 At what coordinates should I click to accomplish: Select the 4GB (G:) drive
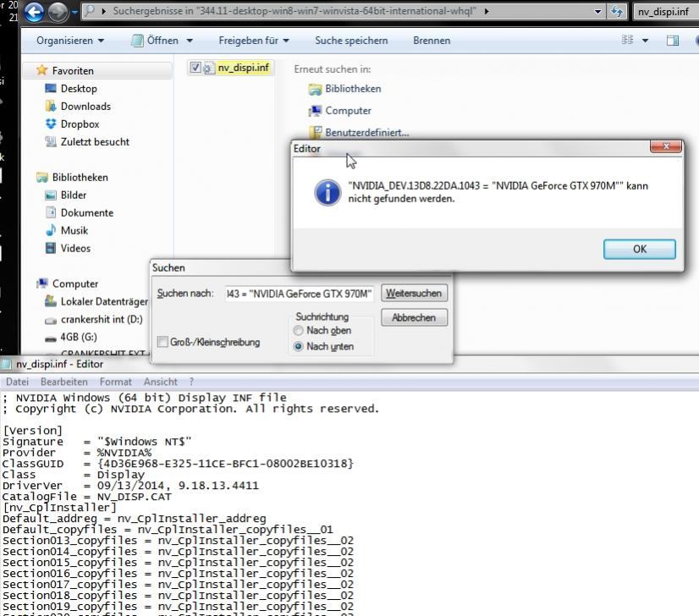click(x=78, y=337)
